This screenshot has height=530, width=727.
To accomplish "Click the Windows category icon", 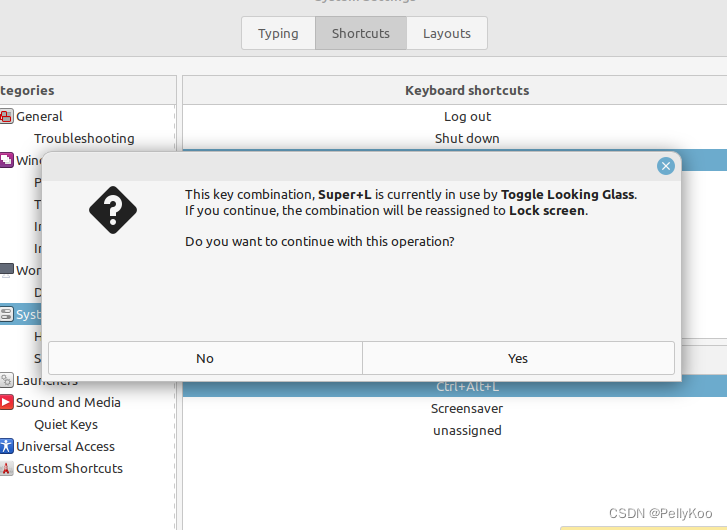I will [6, 160].
